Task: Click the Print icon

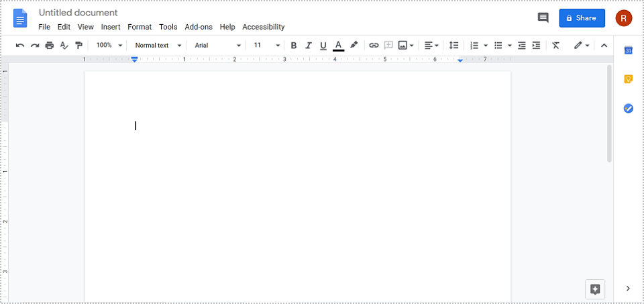Action: pyautogui.click(x=50, y=46)
